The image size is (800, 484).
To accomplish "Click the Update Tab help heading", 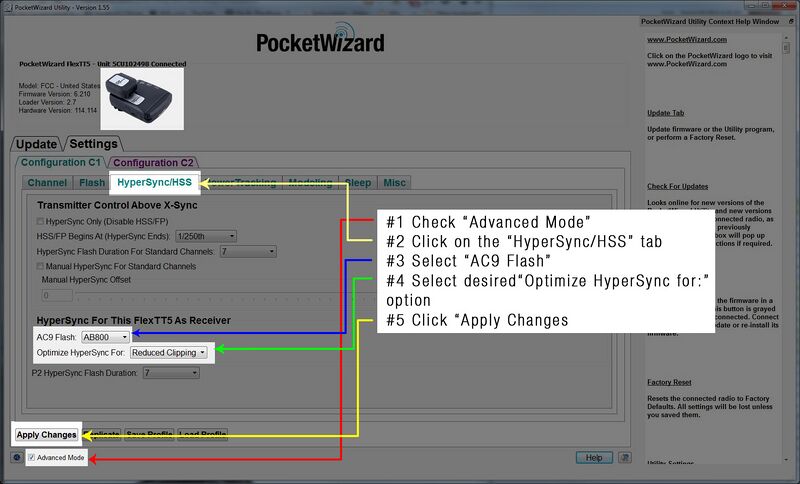I will (x=666, y=113).
